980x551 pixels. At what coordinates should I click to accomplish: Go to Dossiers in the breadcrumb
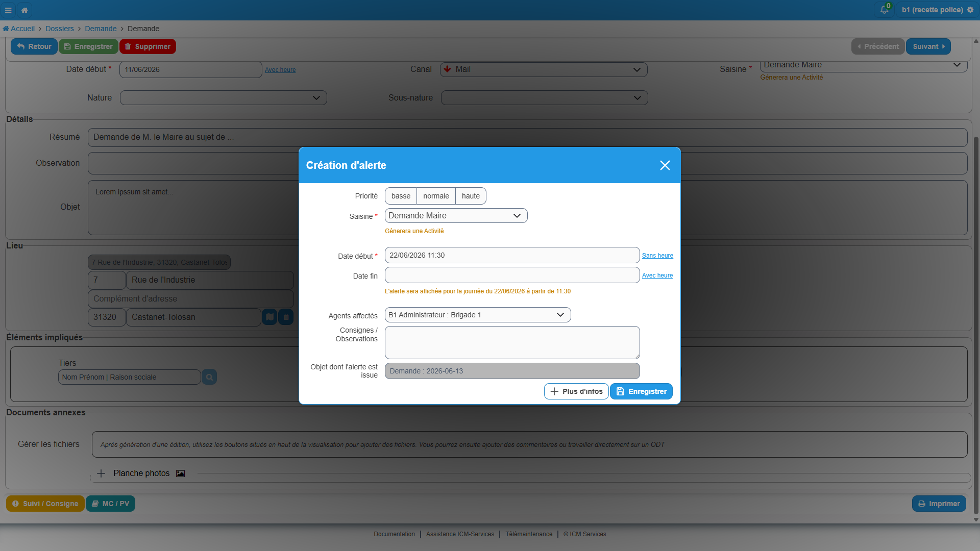[60, 29]
